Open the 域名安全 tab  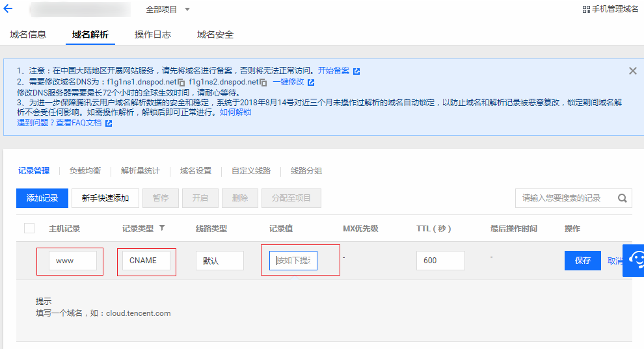(x=215, y=34)
